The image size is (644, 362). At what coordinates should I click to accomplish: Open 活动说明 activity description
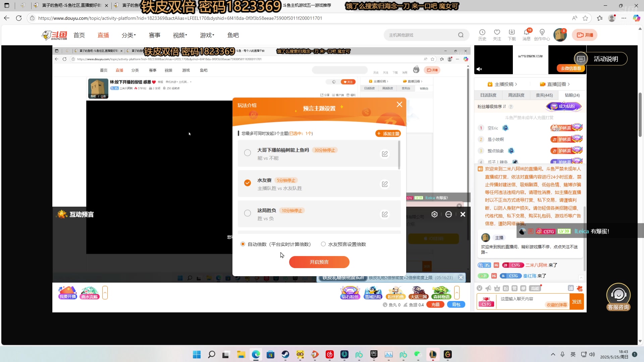pos(600,59)
